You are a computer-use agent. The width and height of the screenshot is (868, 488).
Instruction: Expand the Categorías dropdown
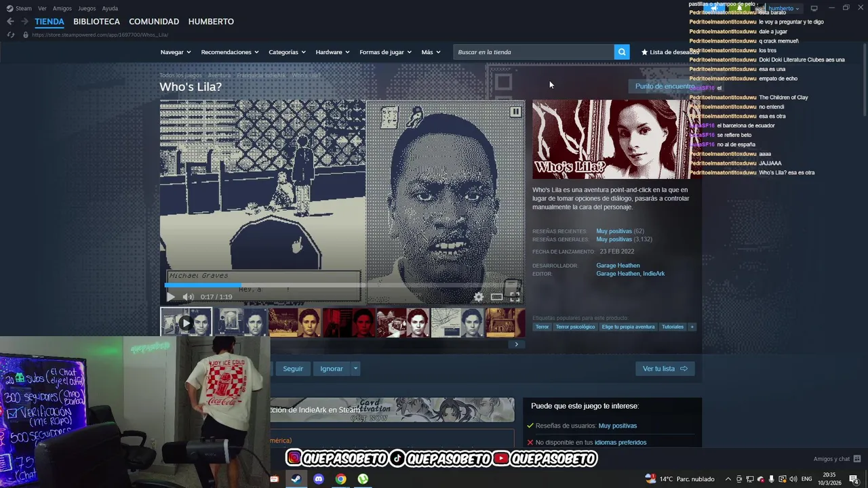(x=287, y=52)
